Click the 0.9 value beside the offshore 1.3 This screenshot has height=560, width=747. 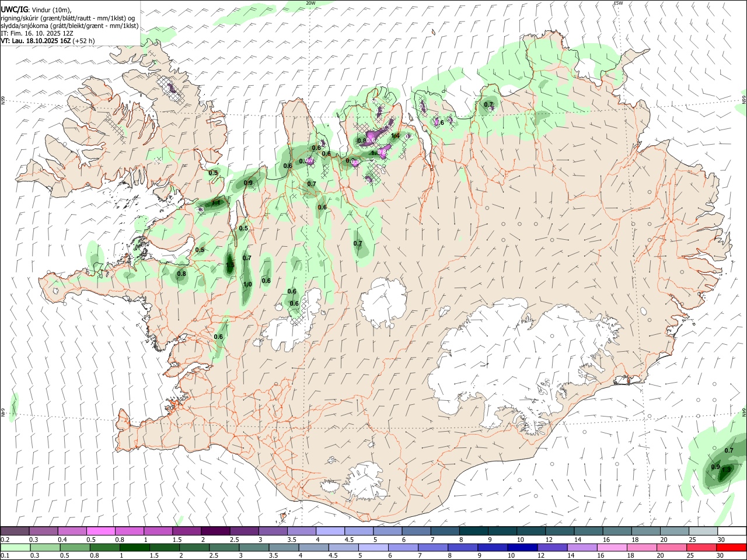coord(715,467)
